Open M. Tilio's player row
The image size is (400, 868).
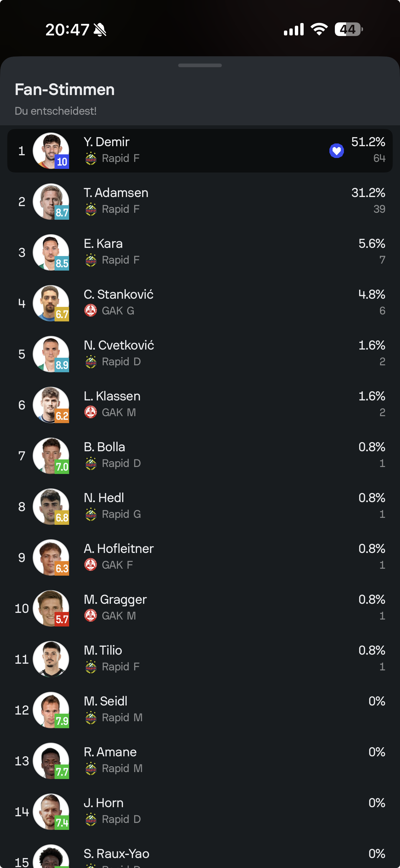[200, 659]
